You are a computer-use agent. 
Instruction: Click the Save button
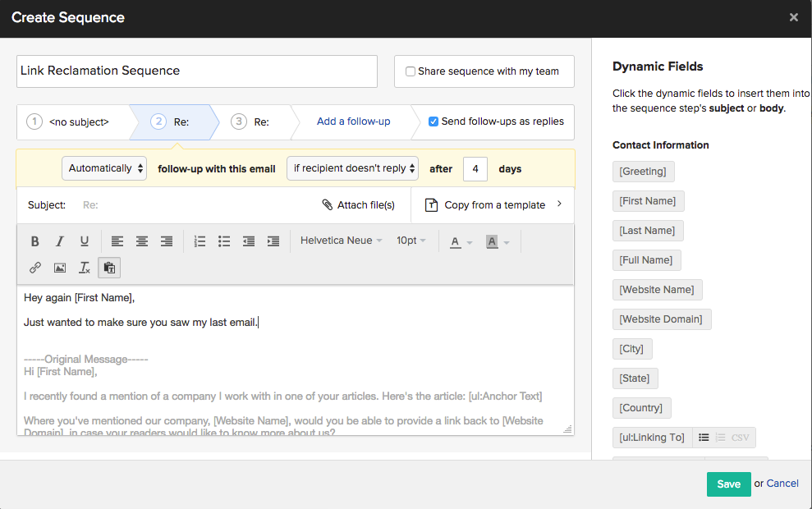(728, 484)
